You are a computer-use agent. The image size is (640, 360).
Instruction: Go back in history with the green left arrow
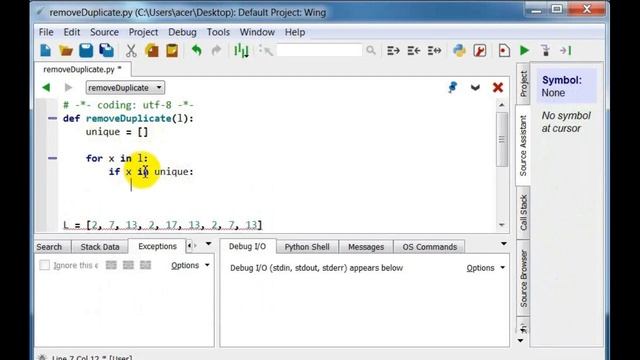(46, 87)
